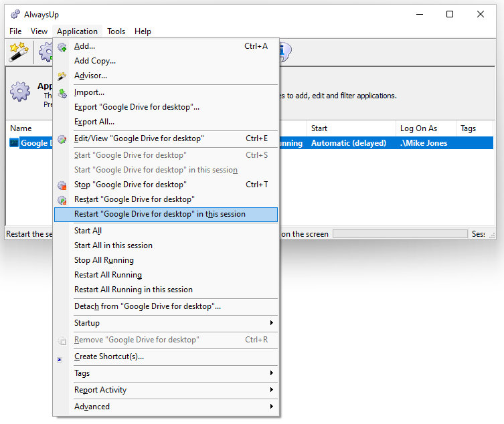This screenshot has height=424, width=504.
Task: Click the Log On As column header
Action: click(425, 128)
